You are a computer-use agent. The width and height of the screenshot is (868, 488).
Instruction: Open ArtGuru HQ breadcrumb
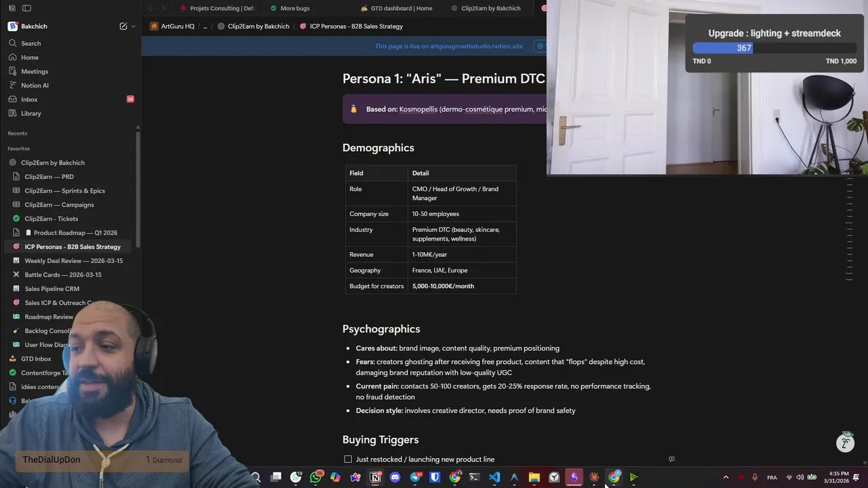[x=172, y=26]
